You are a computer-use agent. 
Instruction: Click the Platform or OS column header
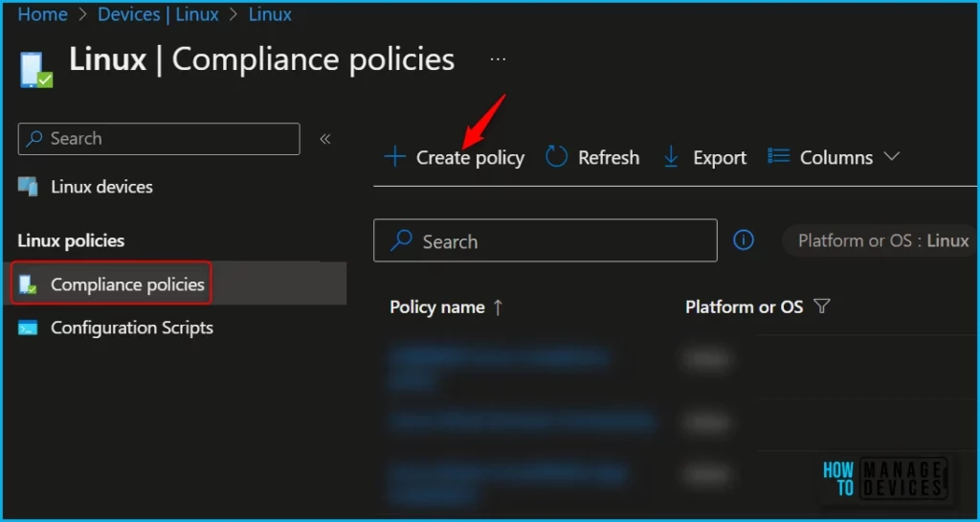[x=744, y=306]
